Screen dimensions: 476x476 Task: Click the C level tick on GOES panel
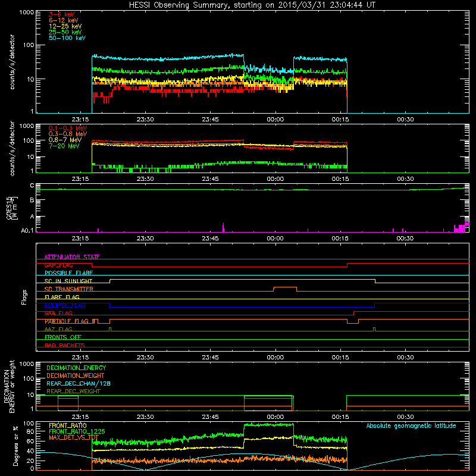tap(32, 186)
